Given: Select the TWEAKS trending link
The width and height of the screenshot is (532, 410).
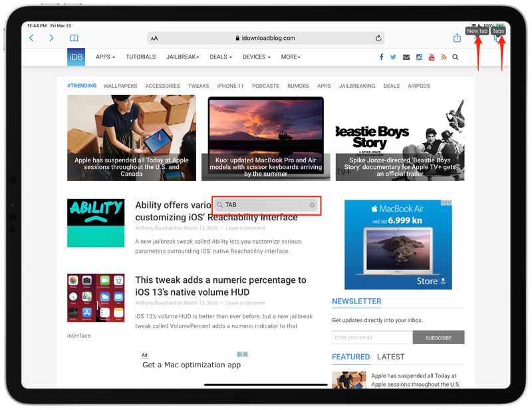Looking at the screenshot, I should click(x=198, y=86).
